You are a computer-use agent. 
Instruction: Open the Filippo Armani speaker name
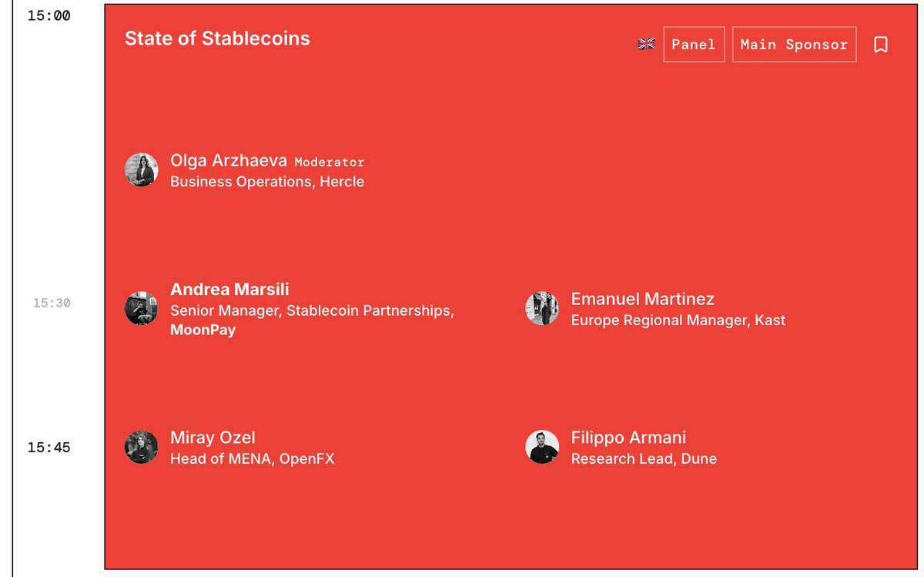628,438
